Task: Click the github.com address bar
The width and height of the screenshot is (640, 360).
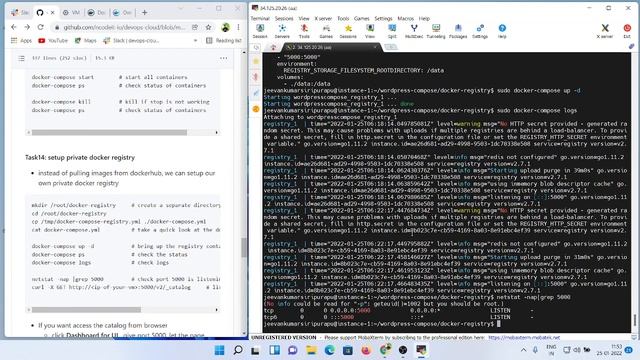Action: pos(124,27)
